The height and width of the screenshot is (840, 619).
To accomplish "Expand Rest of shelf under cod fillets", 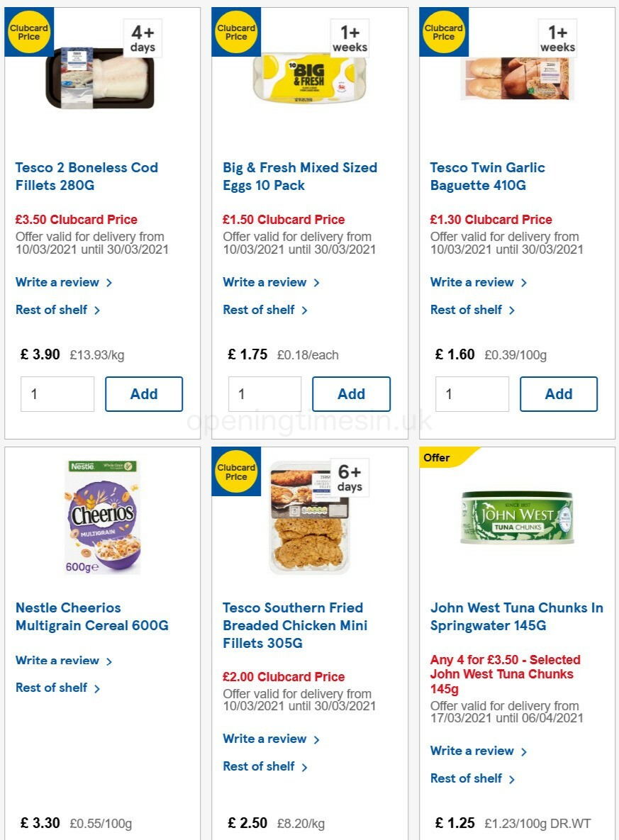I will pyautogui.click(x=52, y=310).
